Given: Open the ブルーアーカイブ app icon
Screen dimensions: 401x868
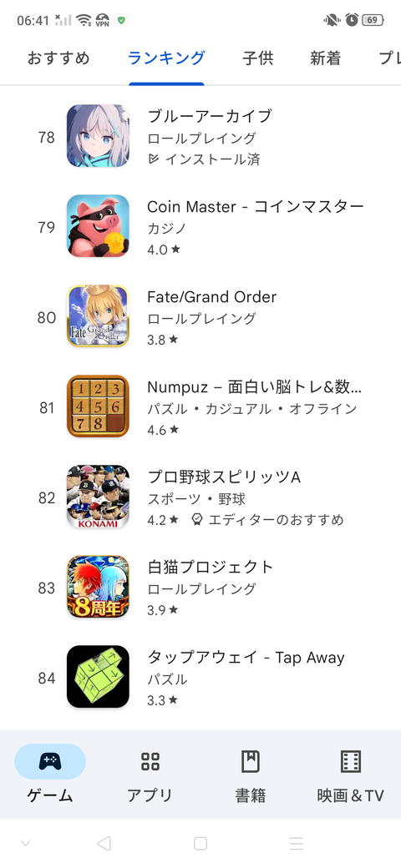Looking at the screenshot, I should click(98, 136).
